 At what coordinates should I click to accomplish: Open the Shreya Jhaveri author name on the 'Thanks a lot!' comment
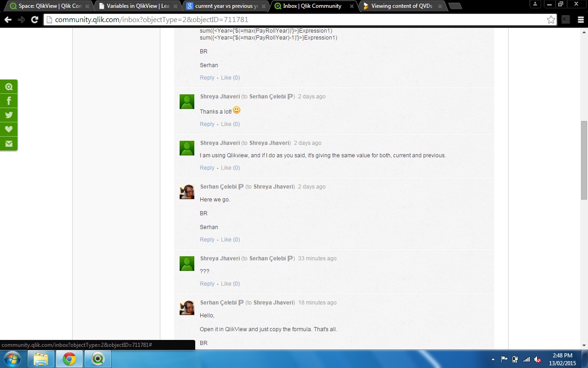pos(220,97)
